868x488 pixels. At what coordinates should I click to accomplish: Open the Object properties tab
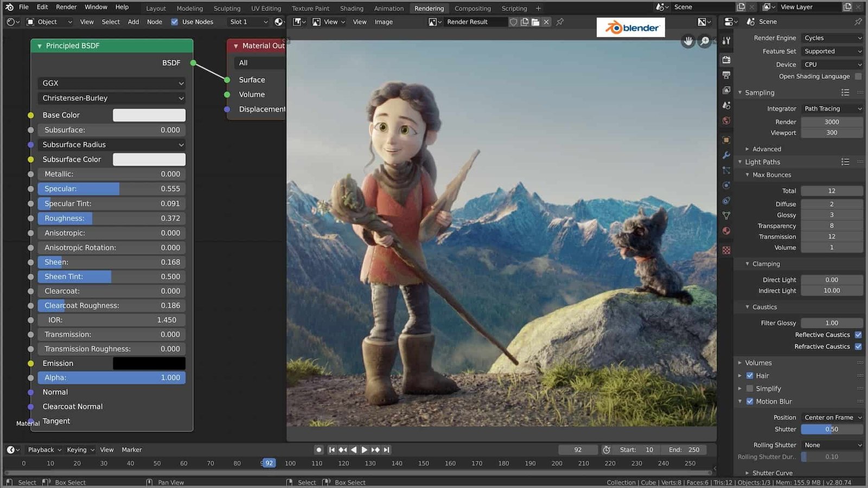pyautogui.click(x=726, y=140)
